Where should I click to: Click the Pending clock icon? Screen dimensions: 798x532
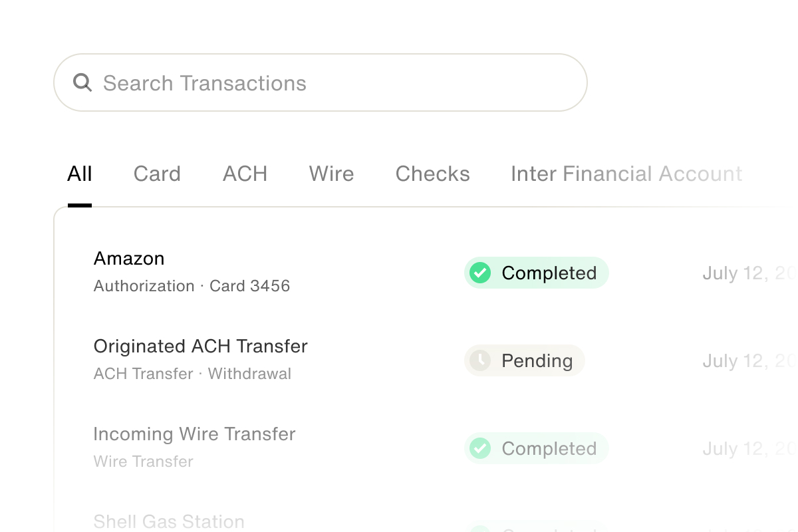click(x=480, y=360)
